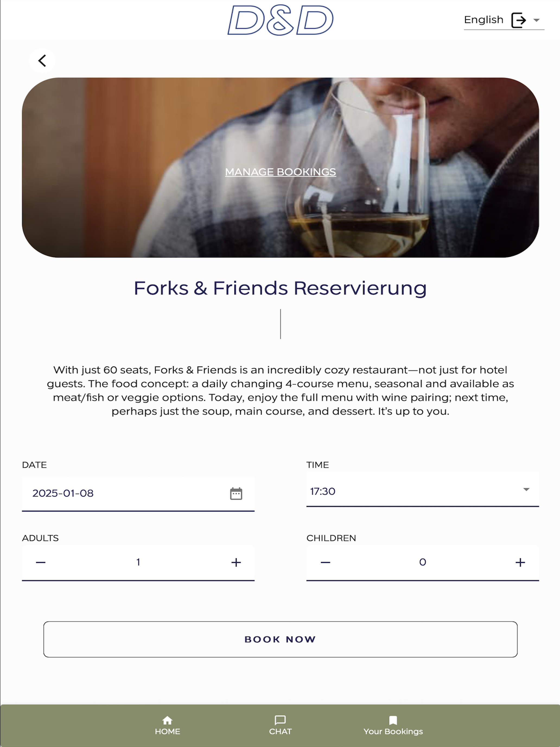Add a child using the plus button
560x747 pixels.
[520, 562]
